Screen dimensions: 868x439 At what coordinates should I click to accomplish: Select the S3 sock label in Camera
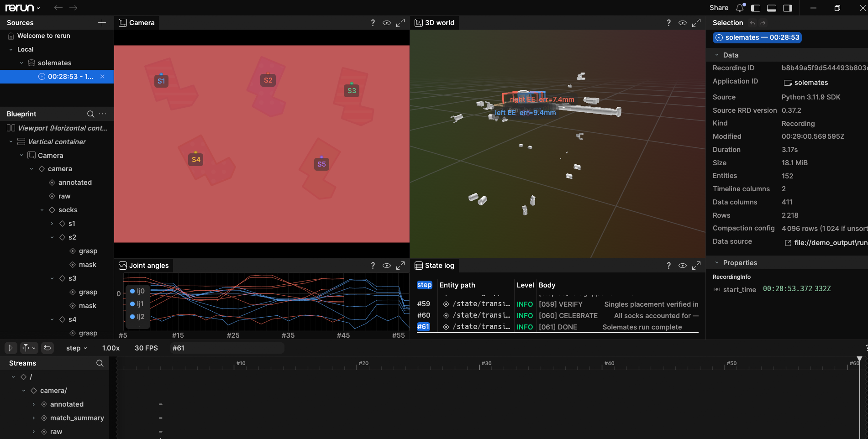(x=352, y=91)
